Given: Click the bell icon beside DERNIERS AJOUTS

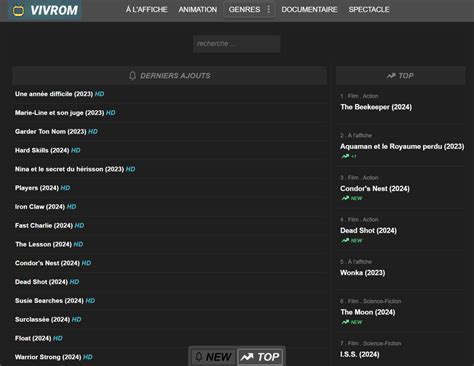Looking at the screenshot, I should 132,76.
